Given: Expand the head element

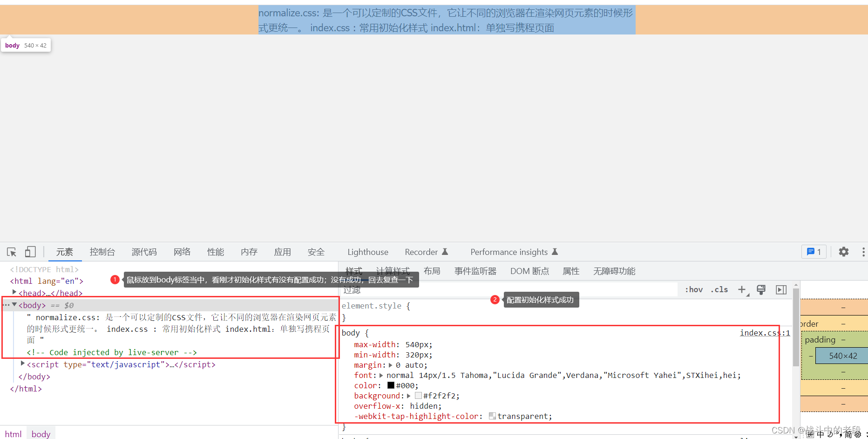Looking at the screenshot, I should point(14,293).
